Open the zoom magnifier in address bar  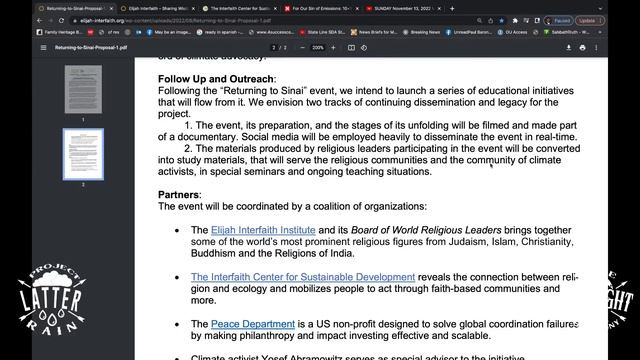480,20
